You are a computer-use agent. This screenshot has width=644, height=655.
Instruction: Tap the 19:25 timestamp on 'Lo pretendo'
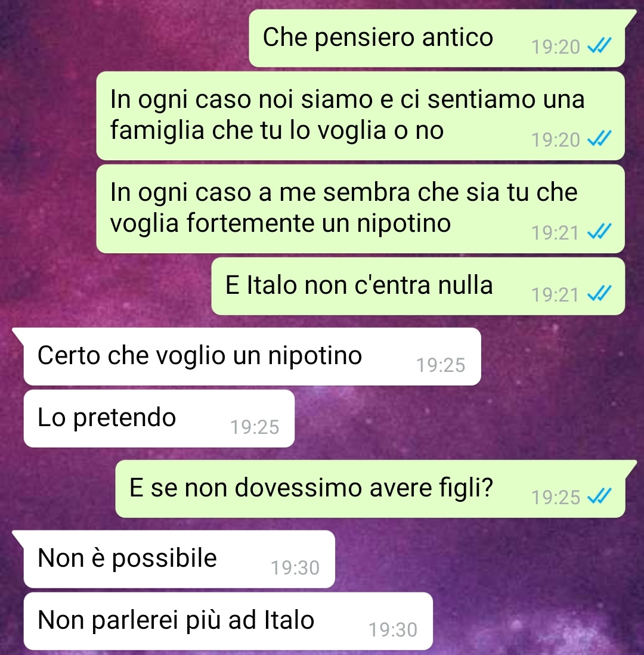pyautogui.click(x=255, y=427)
